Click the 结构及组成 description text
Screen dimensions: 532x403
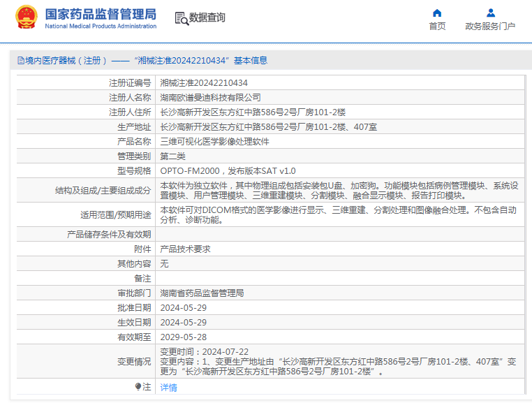(x=339, y=191)
